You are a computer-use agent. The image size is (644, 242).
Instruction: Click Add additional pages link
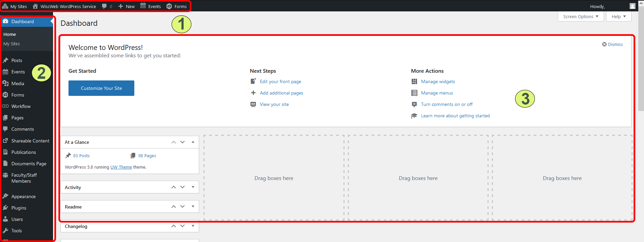(x=281, y=93)
